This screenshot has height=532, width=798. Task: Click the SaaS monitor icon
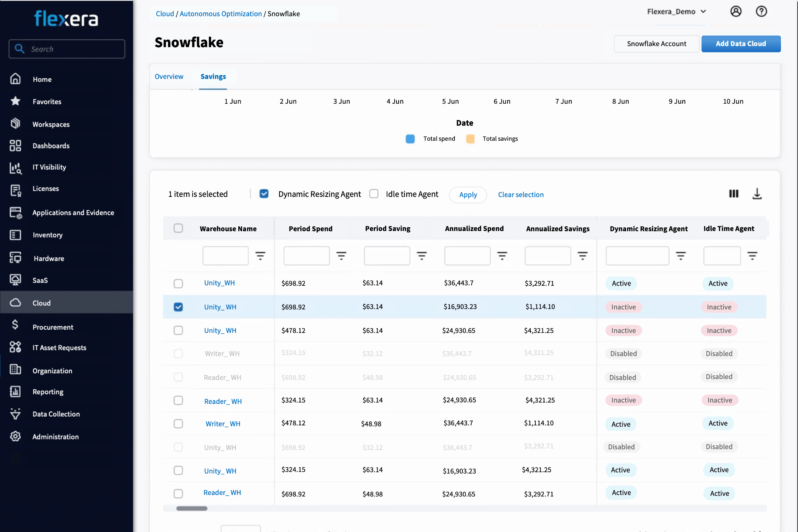coord(15,280)
